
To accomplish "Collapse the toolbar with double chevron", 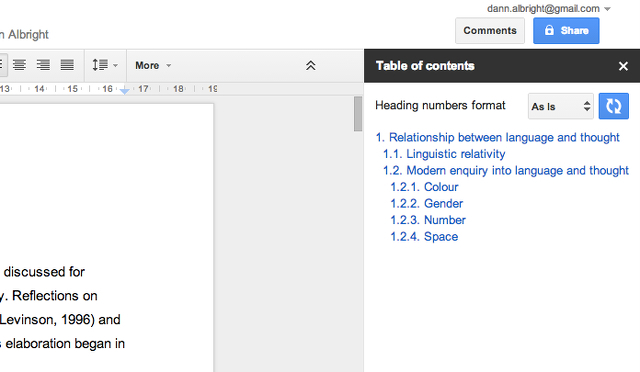I will (311, 65).
